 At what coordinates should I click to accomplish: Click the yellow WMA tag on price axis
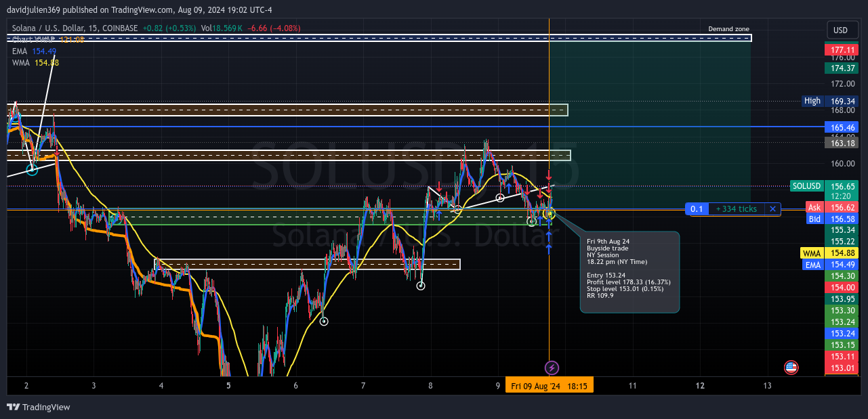tap(811, 253)
